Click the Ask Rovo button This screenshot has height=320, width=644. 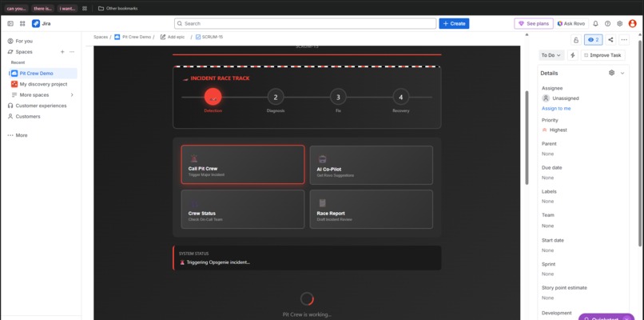tap(571, 24)
